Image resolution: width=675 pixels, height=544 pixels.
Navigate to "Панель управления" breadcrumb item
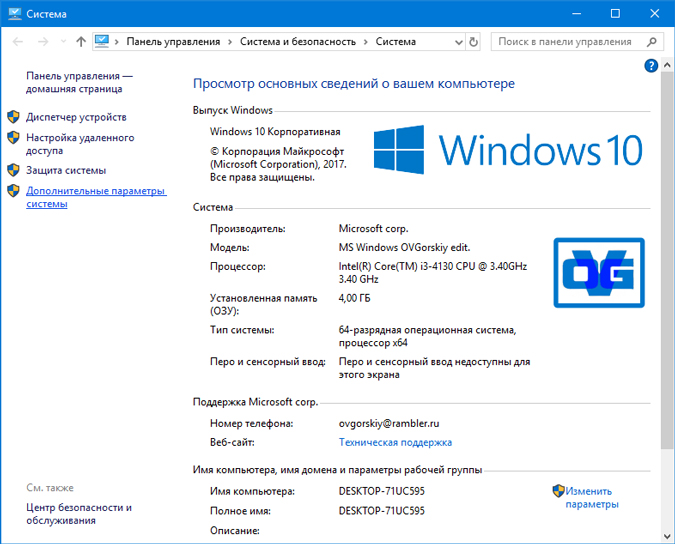(173, 42)
